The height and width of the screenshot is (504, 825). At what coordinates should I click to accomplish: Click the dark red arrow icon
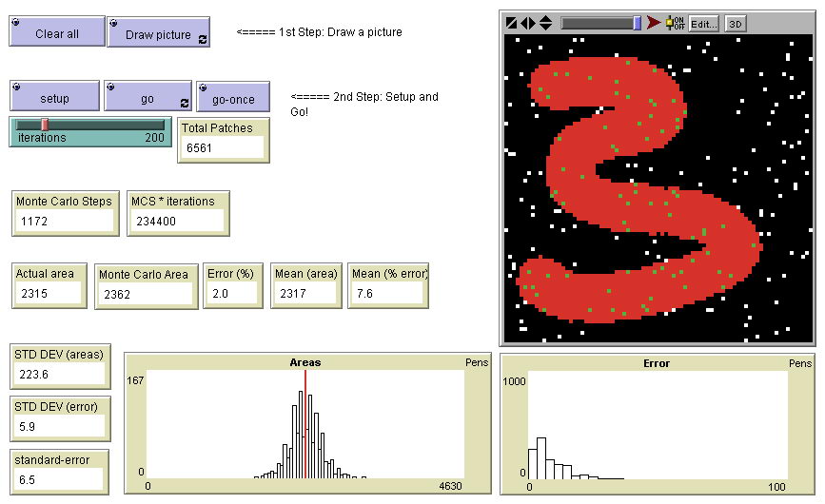(x=654, y=23)
